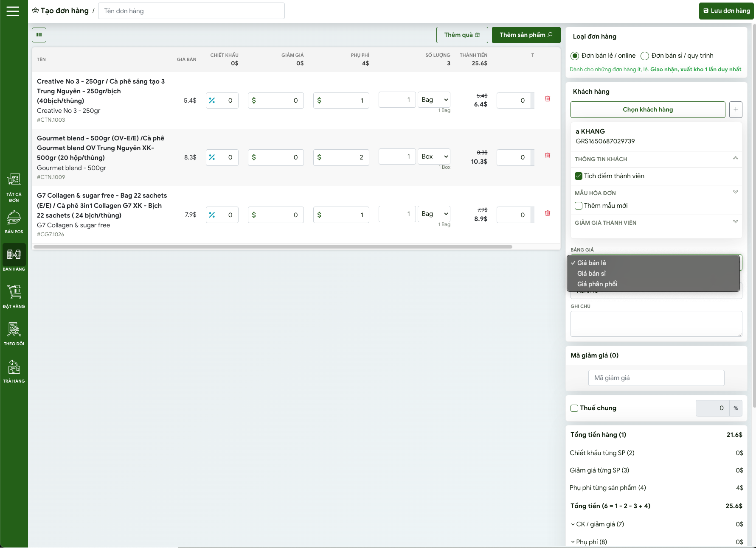Screen dimensions: 756x548
Task: Click percent icon in Creative No 3 row
Action: tap(212, 101)
